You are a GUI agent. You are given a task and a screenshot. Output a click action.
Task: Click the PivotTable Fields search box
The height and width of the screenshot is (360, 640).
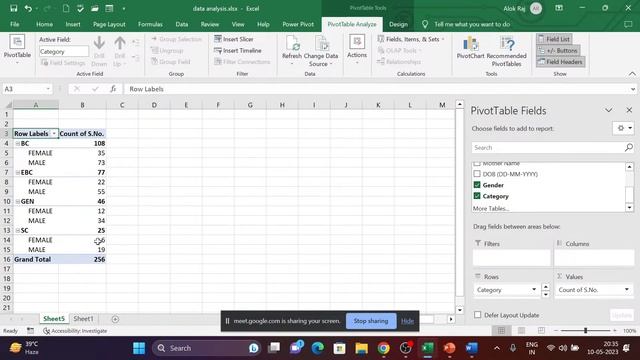552,147
